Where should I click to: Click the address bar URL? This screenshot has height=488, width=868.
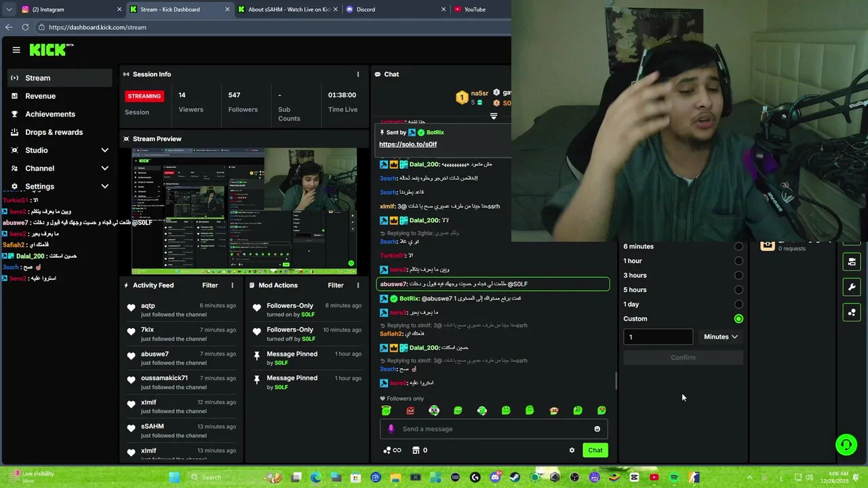tap(98, 28)
